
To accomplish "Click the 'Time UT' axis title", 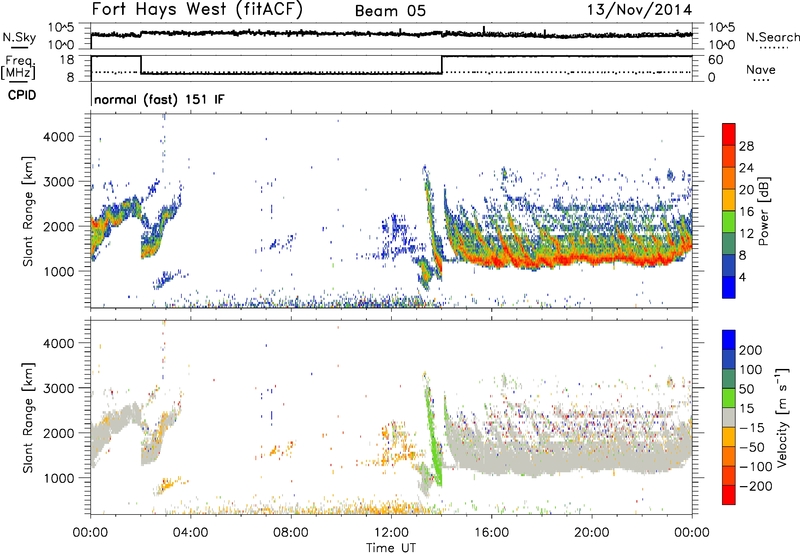I will click(391, 547).
